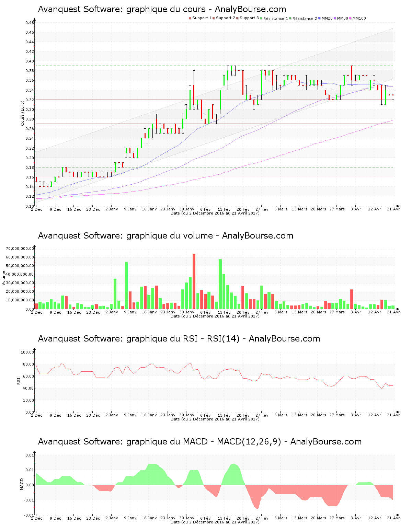The width and height of the screenshot is (412, 532).
Task: Click '10,000,000.00' on the volume axis
Action: click(x=20, y=300)
